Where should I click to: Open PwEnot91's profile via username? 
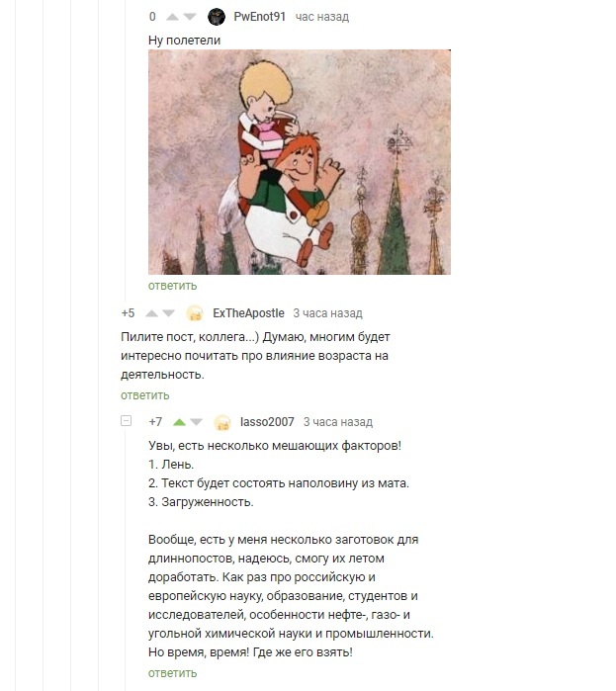259,17
